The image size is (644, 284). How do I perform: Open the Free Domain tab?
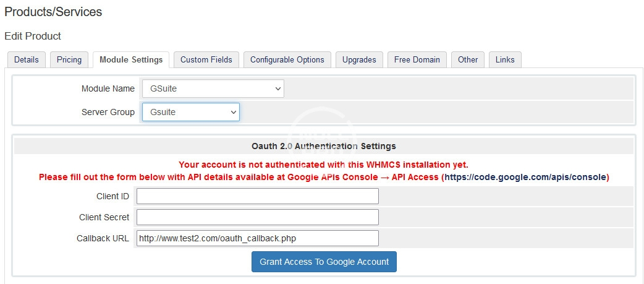(417, 59)
